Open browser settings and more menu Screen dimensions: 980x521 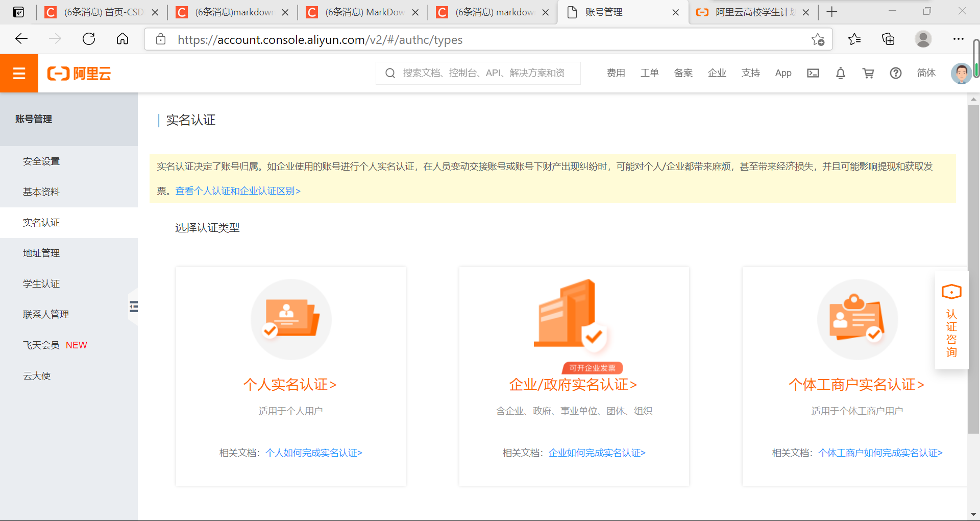[959, 39]
